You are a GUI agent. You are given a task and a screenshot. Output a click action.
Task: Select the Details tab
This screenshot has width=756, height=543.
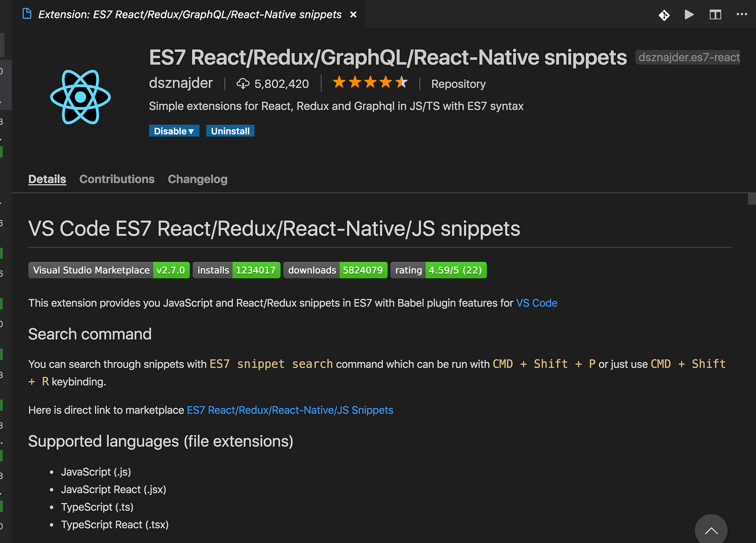[x=47, y=179]
